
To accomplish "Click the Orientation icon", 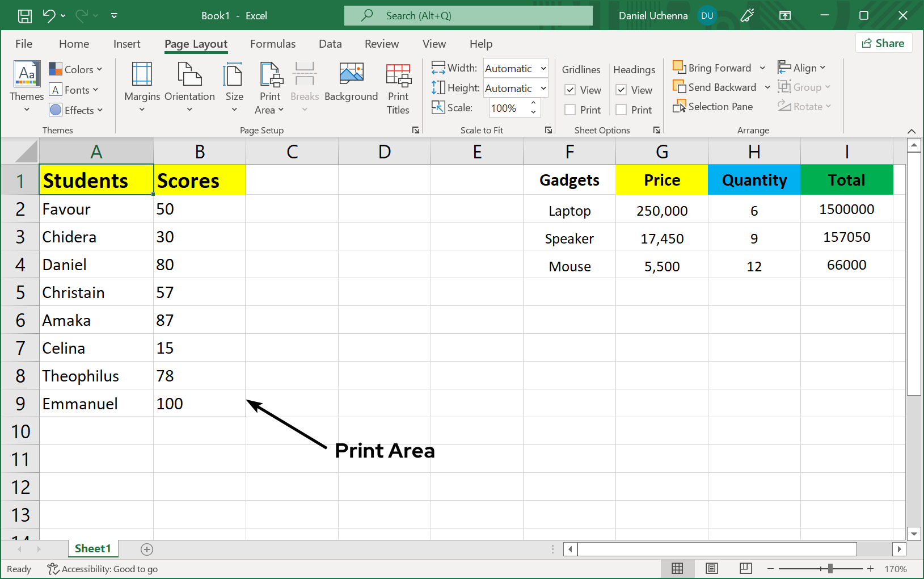I will point(189,75).
